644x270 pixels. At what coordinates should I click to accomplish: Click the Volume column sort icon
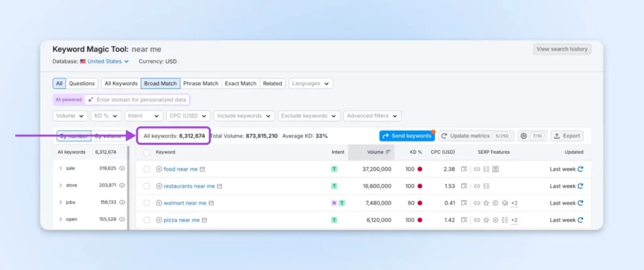[388, 152]
